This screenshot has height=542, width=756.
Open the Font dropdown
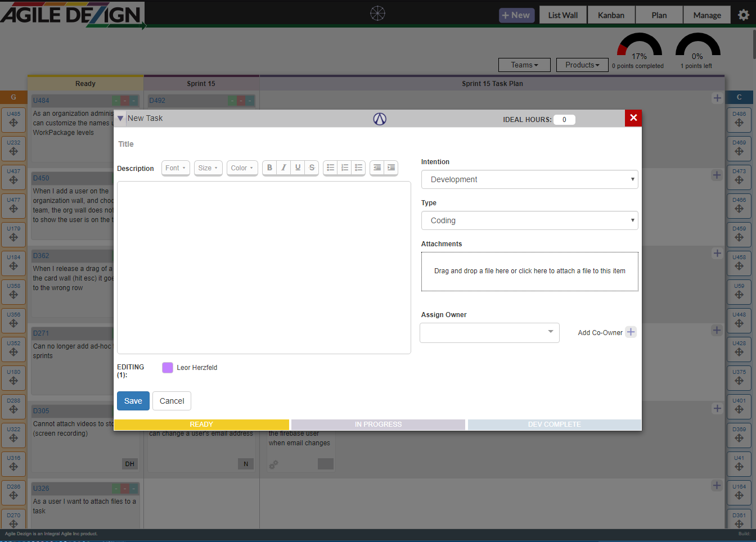(x=175, y=168)
